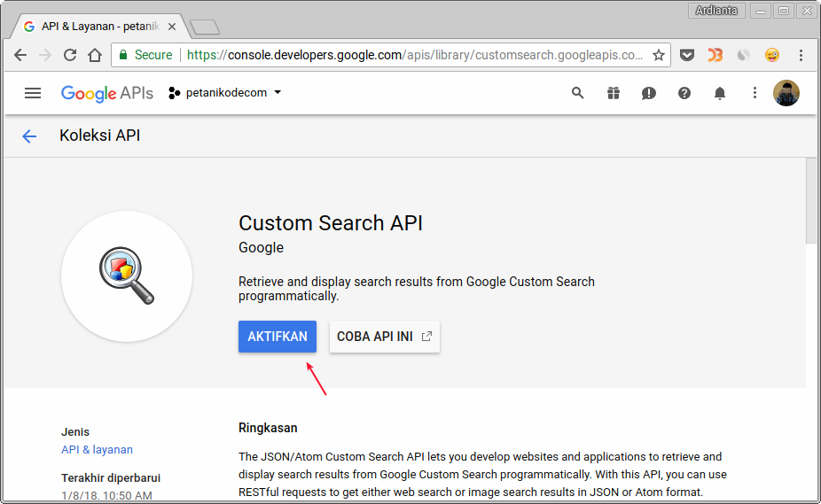
Task: Open the Chrome menu at toolbar end
Action: (x=801, y=55)
